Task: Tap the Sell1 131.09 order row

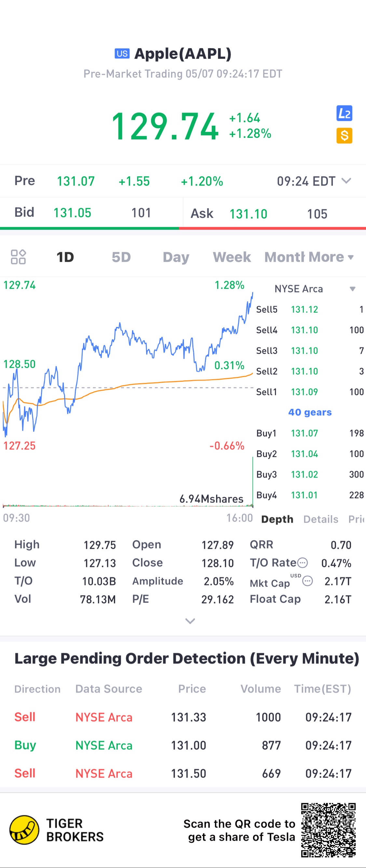Action: tap(309, 392)
